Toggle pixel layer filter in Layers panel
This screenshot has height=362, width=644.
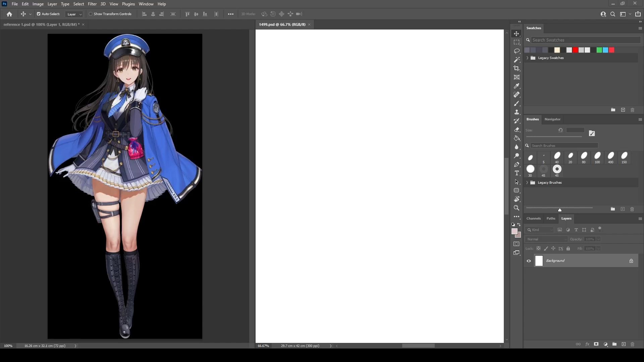tap(560, 230)
